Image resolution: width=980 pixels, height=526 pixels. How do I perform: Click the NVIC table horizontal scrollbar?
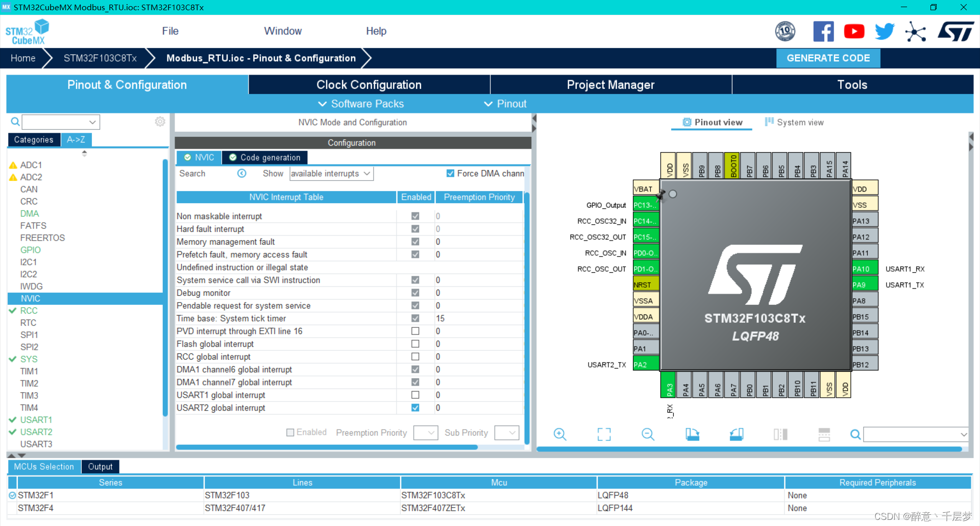tap(327, 447)
